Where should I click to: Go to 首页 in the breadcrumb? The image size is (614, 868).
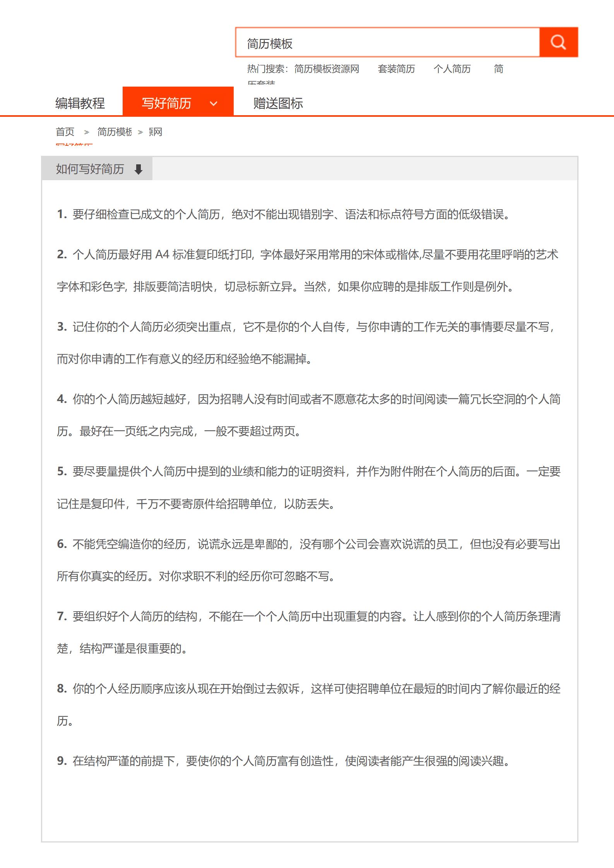[65, 132]
